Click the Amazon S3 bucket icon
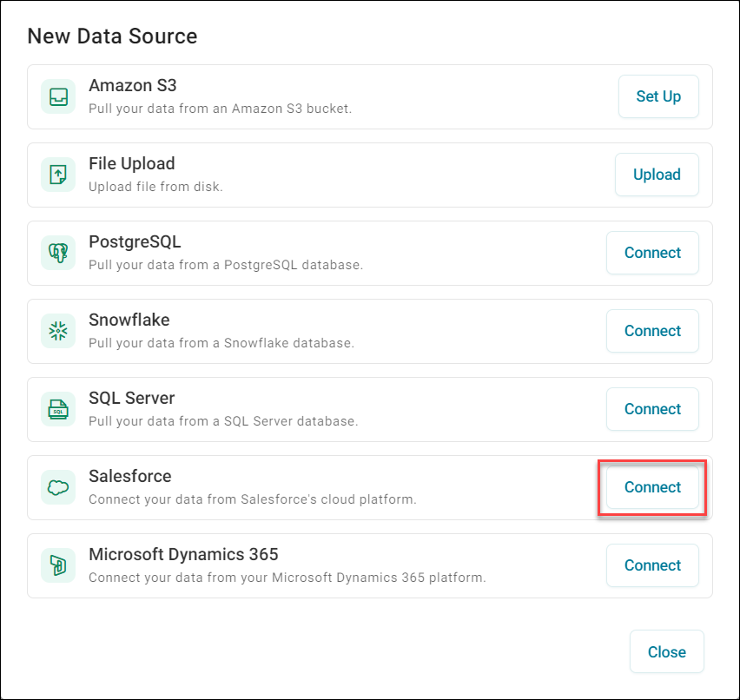 coord(58,96)
